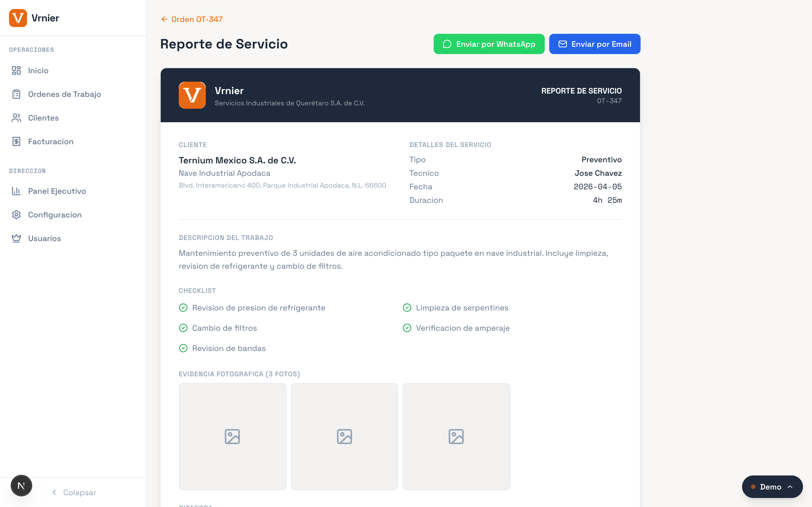Select the Ordenes de Trabajo menu entry
812x507 pixels.
click(64, 94)
